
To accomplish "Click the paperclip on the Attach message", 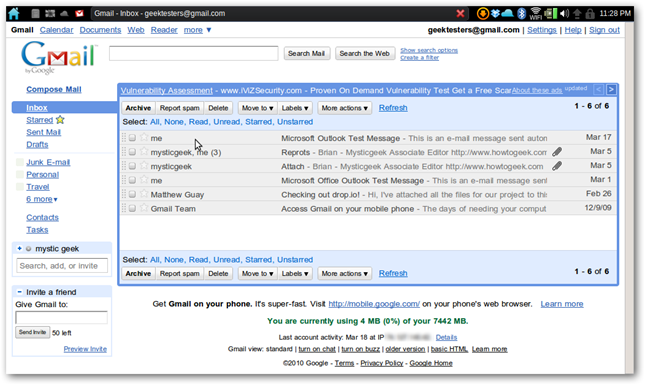I will 557,166.
